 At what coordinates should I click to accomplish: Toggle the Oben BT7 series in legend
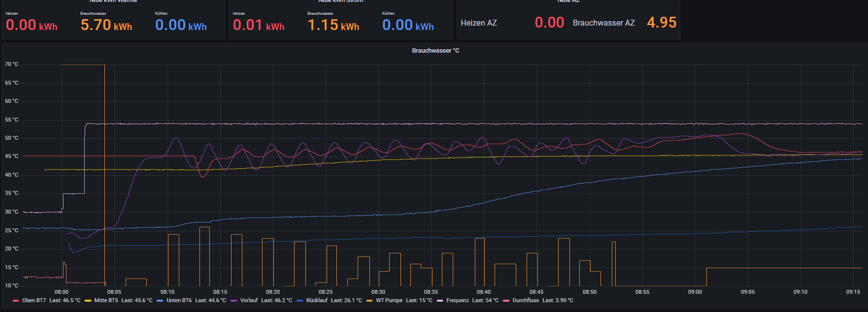(x=34, y=300)
